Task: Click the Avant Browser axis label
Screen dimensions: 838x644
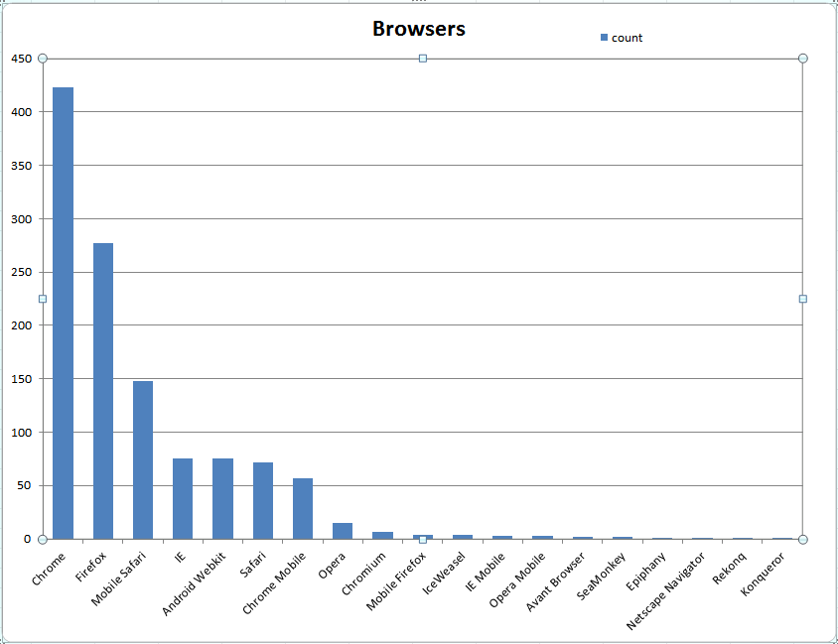Action: pos(556,581)
